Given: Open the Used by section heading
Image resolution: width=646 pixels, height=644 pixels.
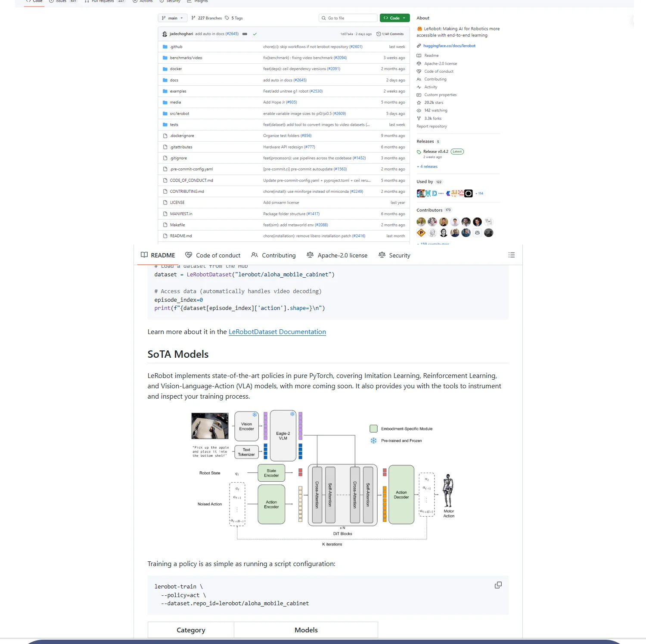Looking at the screenshot, I should [x=425, y=182].
